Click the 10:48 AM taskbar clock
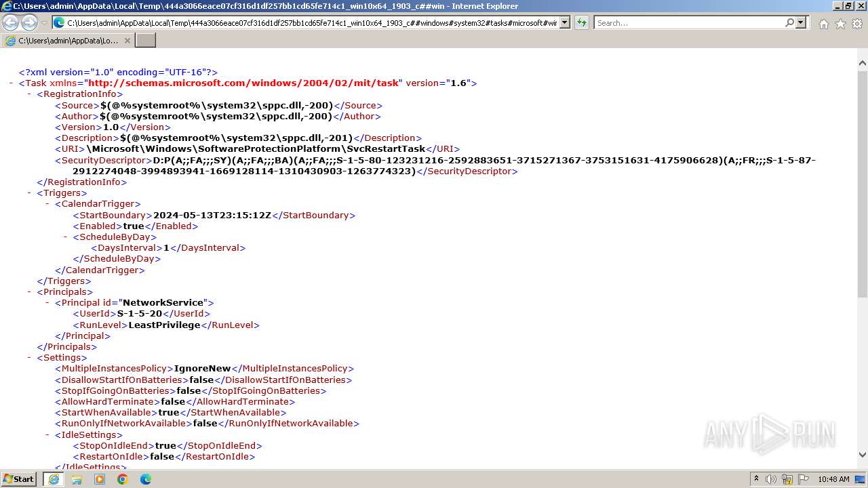868x488 pixels. 833,479
